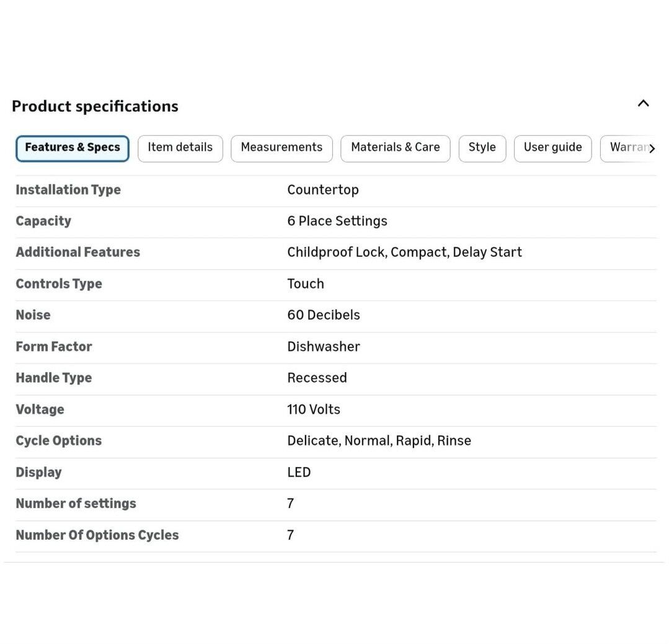The image size is (669, 644).
Task: Open the Measurements tab
Action: click(281, 148)
